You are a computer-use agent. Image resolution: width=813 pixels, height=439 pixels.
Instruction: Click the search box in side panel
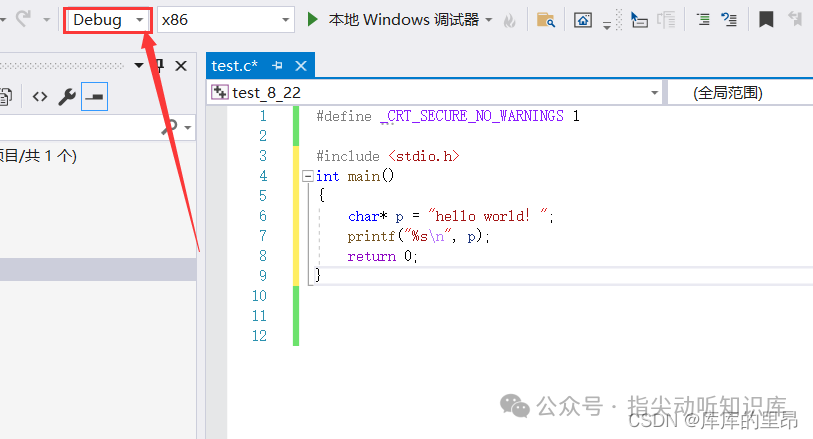click(79, 127)
